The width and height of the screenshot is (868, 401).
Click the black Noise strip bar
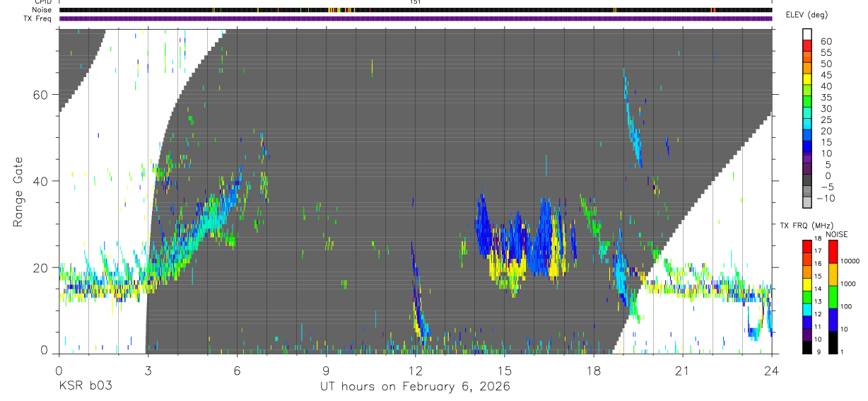(x=415, y=10)
